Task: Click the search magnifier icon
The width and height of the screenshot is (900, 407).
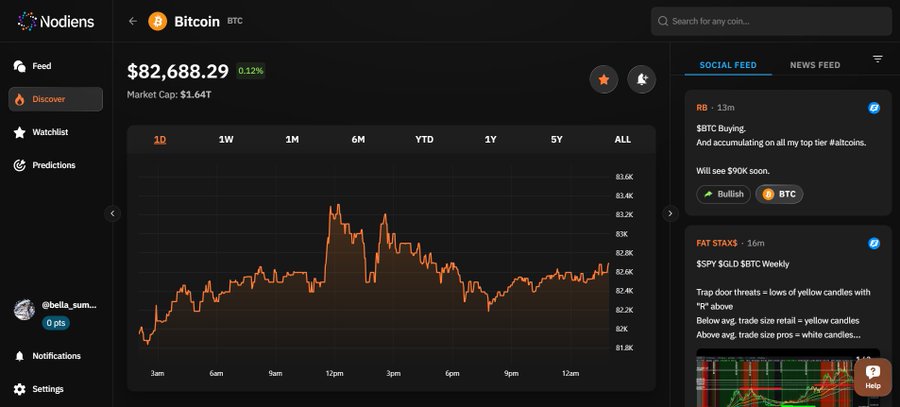Action: coord(663,21)
